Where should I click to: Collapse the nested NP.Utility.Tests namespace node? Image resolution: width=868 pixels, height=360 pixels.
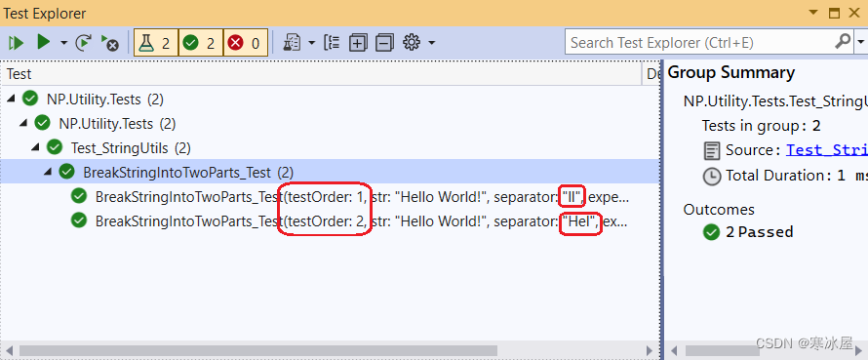pyautogui.click(x=23, y=123)
